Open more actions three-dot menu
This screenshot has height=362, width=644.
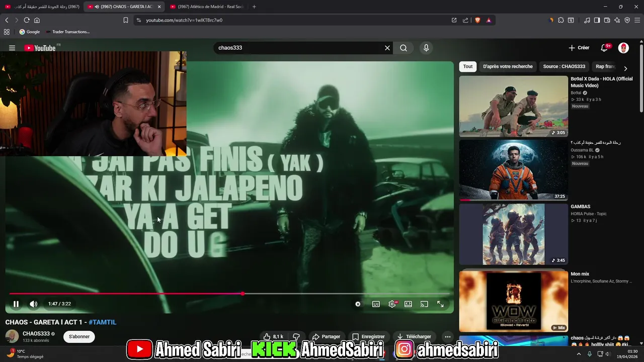click(447, 336)
